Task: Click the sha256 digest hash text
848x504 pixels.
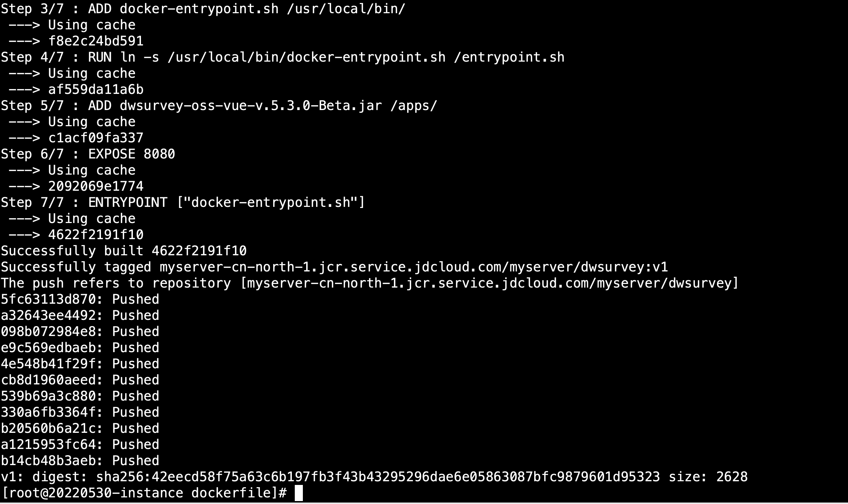Action: click(378, 477)
